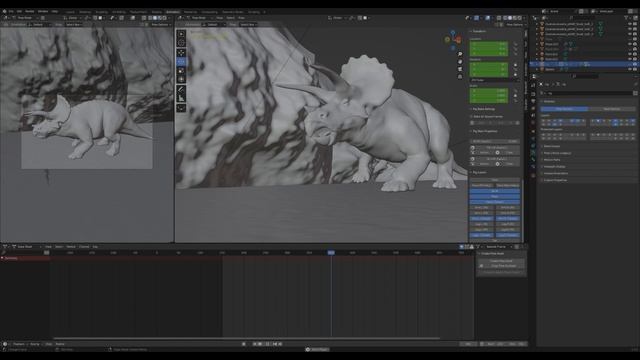640x360 pixels.
Task: Click the Scale Z value field
Action: pos(489,100)
